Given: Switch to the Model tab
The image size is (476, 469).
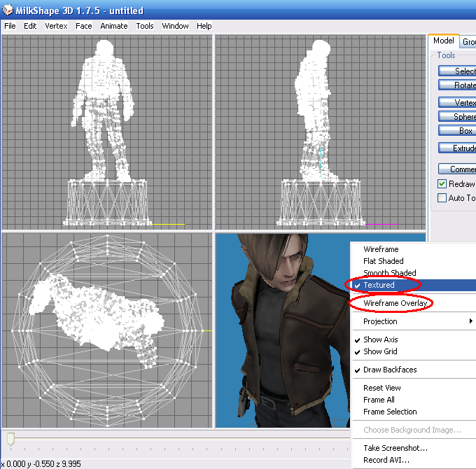Looking at the screenshot, I should (x=443, y=41).
